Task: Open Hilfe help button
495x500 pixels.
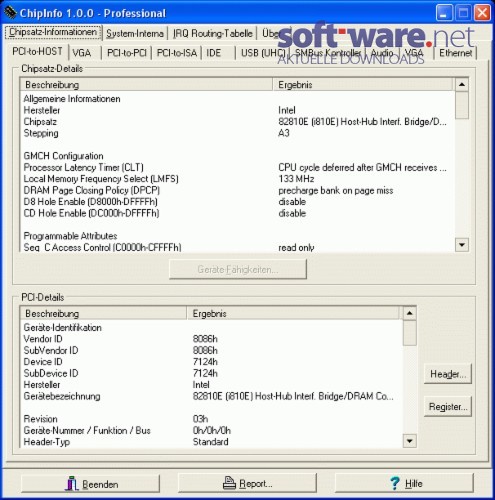Action: (404, 483)
